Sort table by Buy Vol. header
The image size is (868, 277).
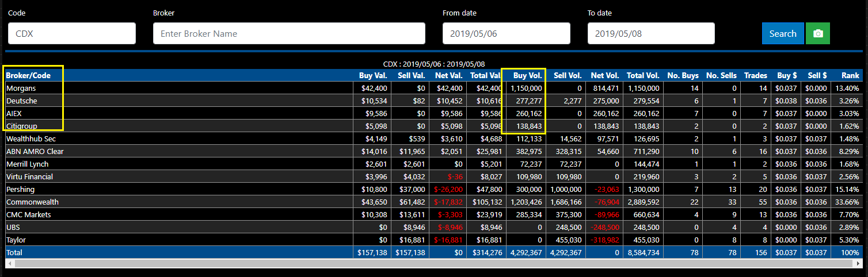coord(527,75)
